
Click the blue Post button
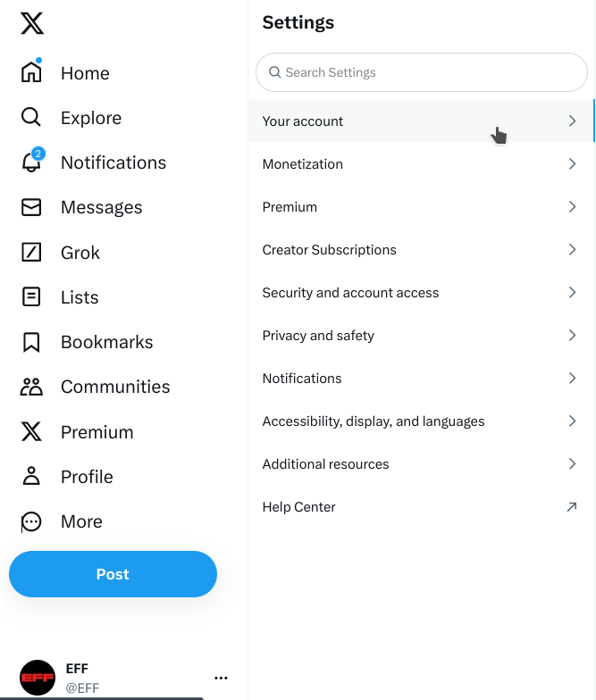[113, 574]
